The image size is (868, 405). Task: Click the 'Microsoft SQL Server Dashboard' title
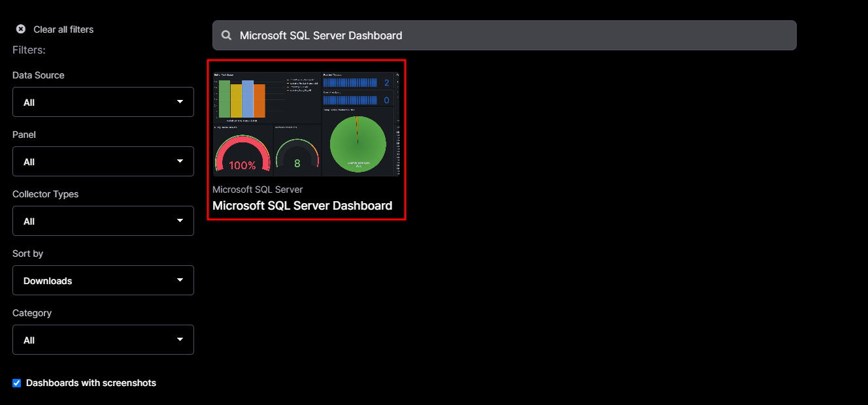point(302,206)
